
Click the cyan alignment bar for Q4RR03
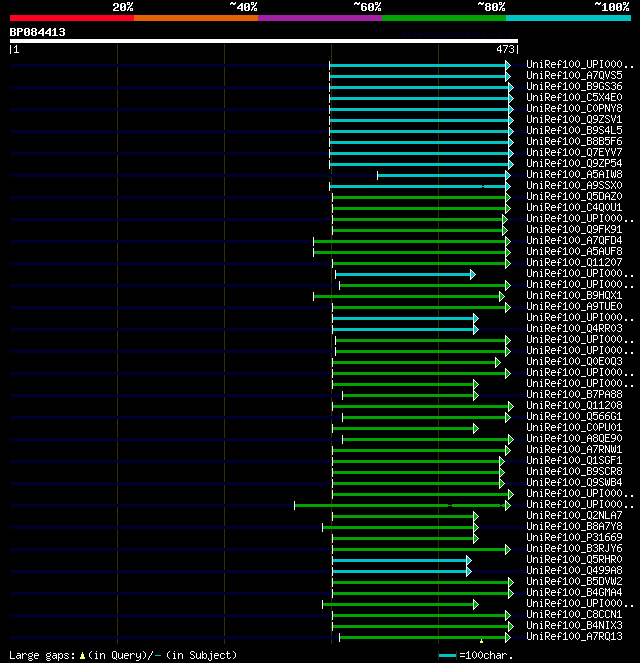[x=405, y=329]
